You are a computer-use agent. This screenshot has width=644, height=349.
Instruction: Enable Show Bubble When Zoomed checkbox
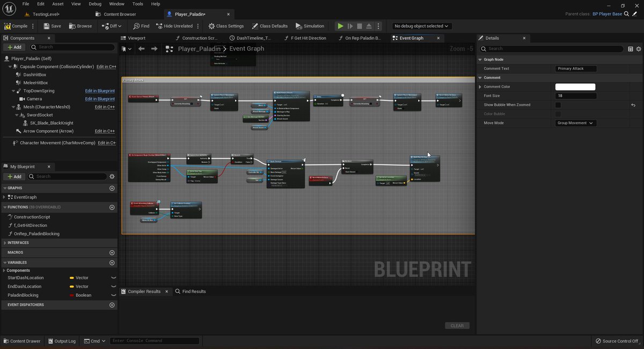(x=558, y=105)
